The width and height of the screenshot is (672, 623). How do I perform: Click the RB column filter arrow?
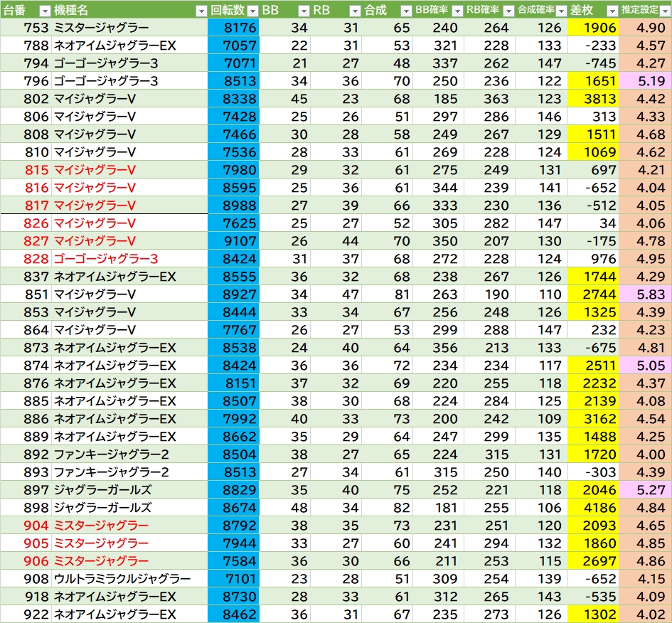(355, 11)
